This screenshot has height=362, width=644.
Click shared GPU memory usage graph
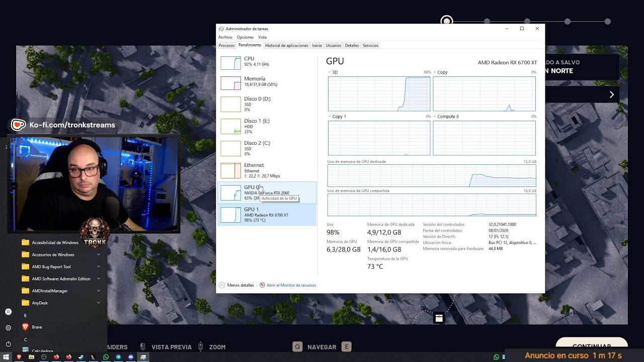(x=432, y=205)
